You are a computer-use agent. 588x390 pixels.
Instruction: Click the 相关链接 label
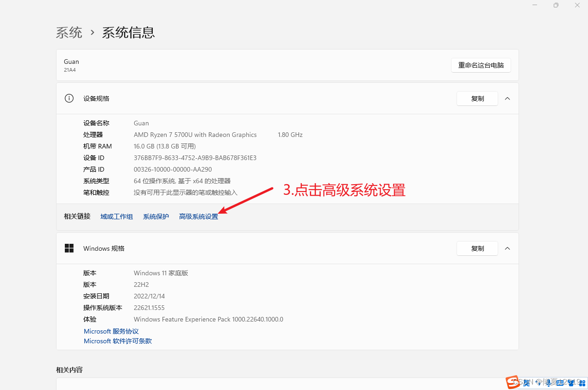[77, 216]
